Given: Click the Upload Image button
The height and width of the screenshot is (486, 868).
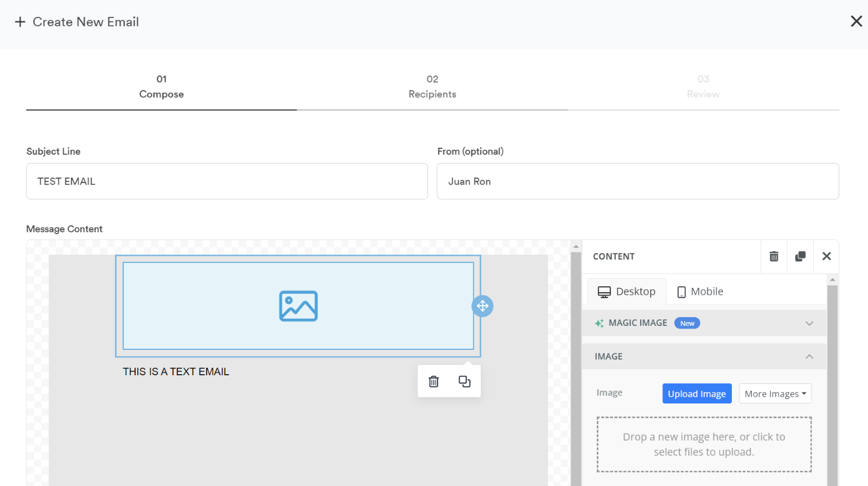Looking at the screenshot, I should pyautogui.click(x=697, y=394).
